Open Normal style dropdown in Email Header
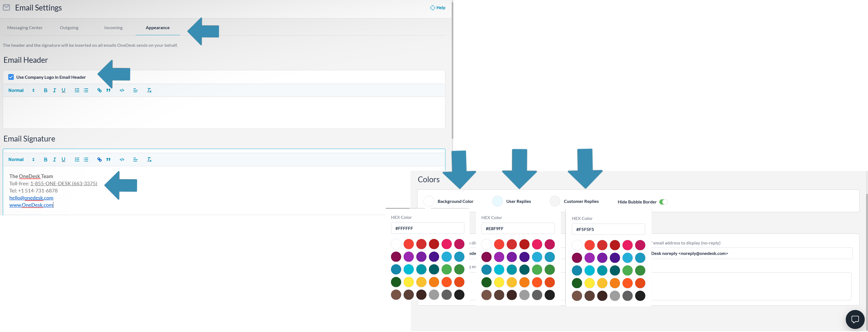This screenshot has height=332, width=868. point(21,90)
